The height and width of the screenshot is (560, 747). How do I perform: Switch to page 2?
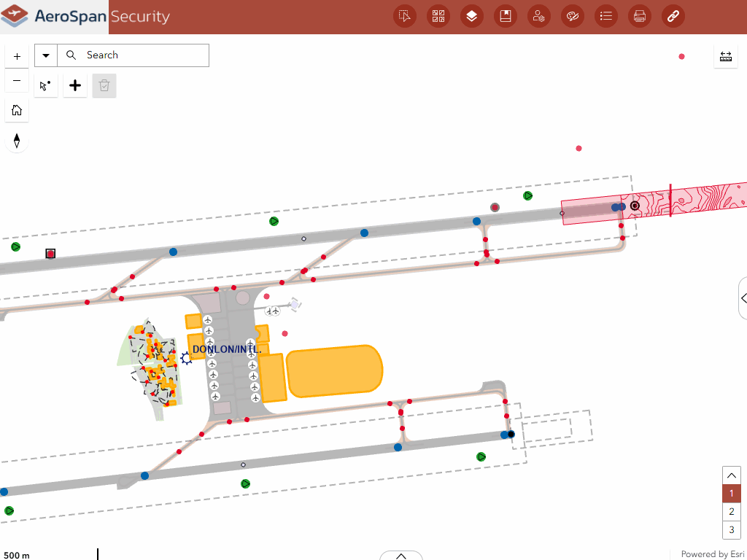731,511
